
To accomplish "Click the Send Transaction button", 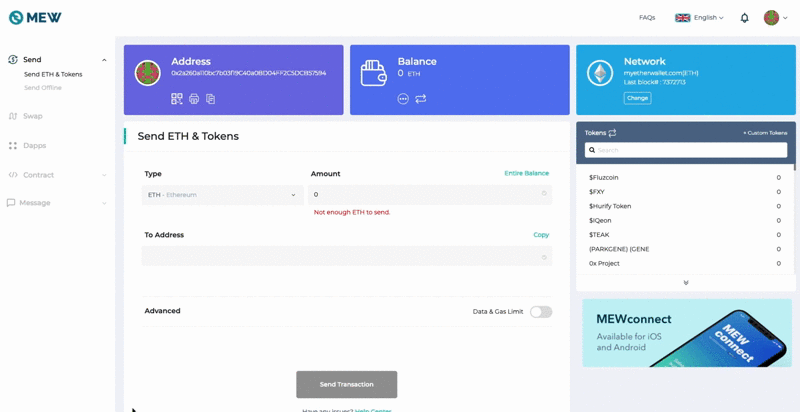I will click(346, 384).
